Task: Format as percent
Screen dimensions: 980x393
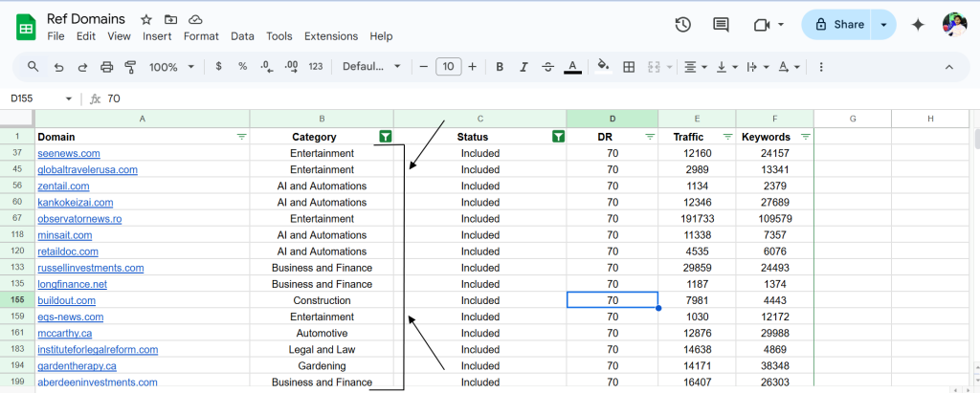Action: 242,66
